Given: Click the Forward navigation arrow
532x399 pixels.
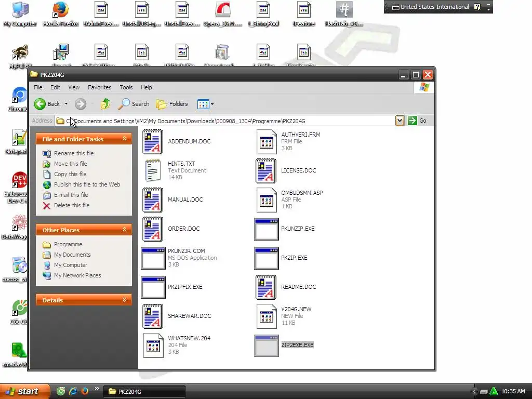Looking at the screenshot, I should [81, 104].
